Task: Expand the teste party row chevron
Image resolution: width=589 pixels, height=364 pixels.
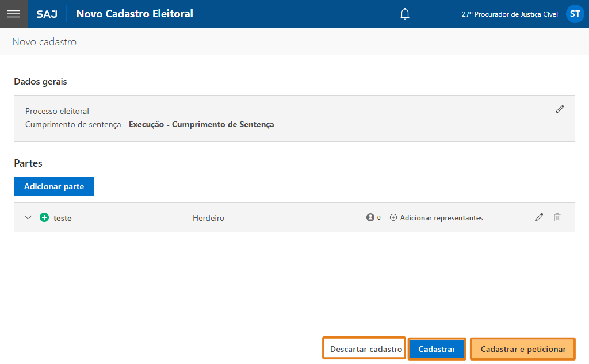Action: [28, 218]
